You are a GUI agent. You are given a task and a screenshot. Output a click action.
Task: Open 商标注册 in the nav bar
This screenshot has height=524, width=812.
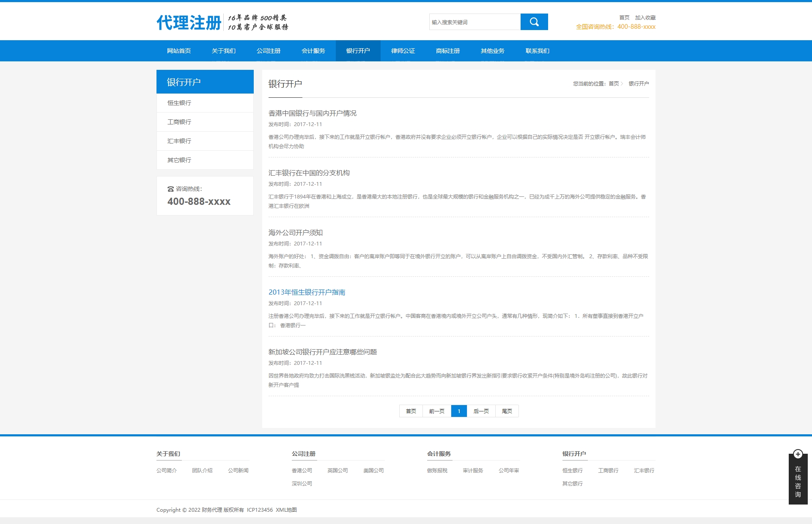tap(448, 51)
